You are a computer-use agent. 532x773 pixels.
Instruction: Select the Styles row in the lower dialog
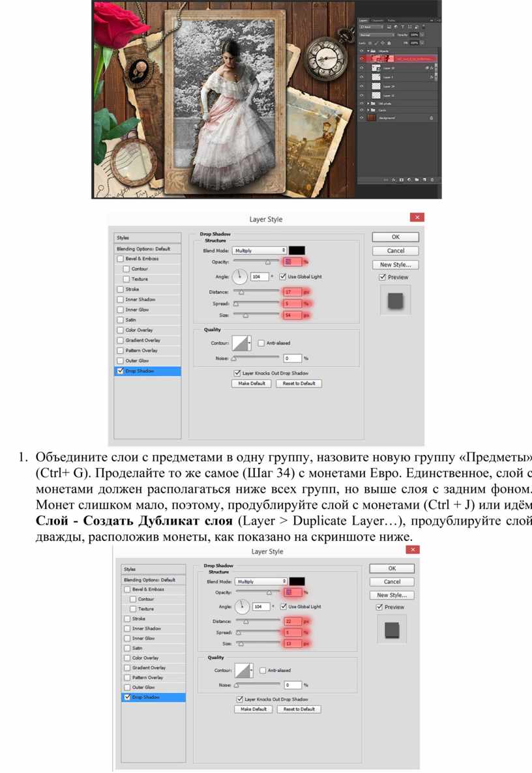click(x=153, y=569)
